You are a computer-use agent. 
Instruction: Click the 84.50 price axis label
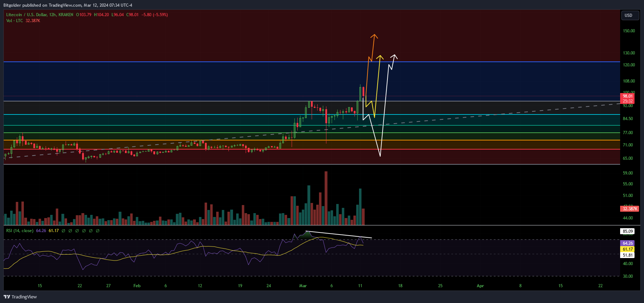628,119
